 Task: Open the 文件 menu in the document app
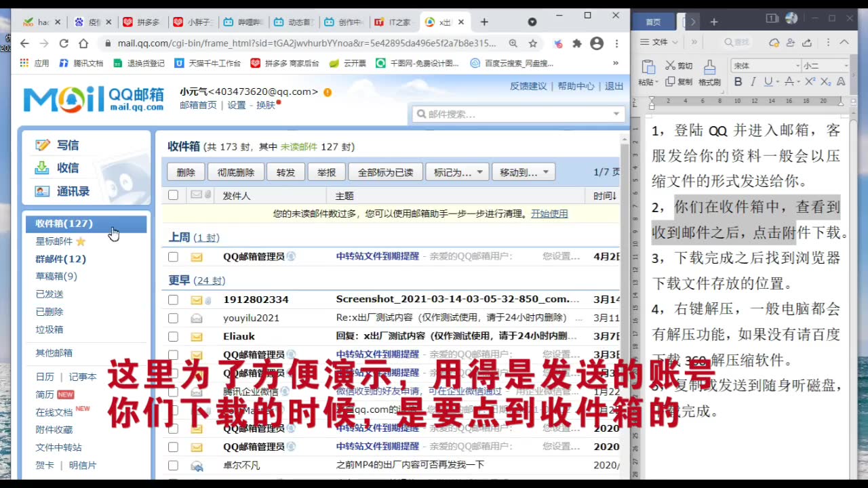pyautogui.click(x=658, y=42)
